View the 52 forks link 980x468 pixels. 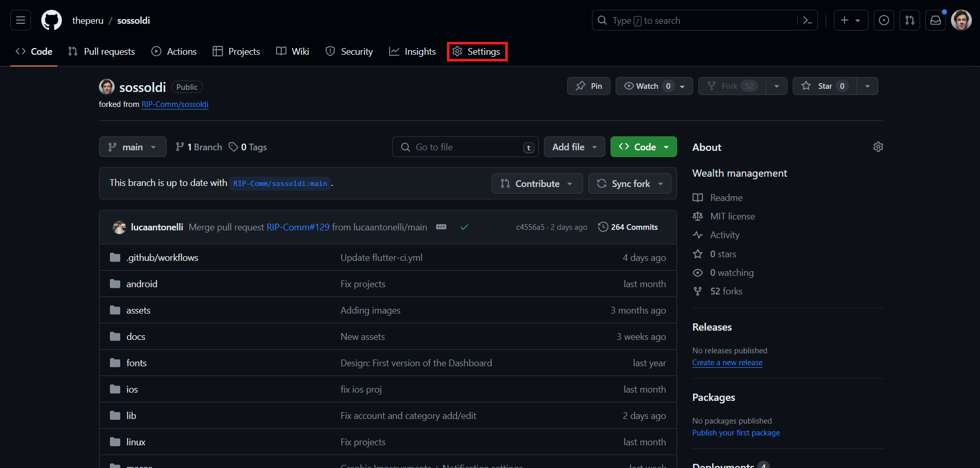click(x=718, y=291)
